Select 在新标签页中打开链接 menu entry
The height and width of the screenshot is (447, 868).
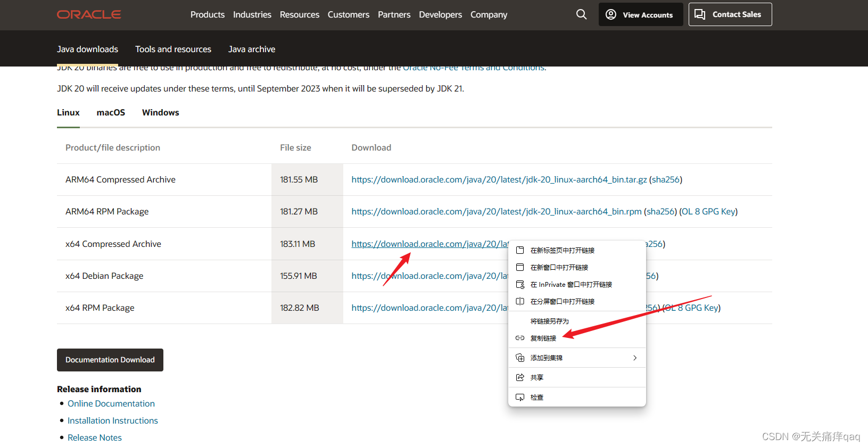click(577, 250)
